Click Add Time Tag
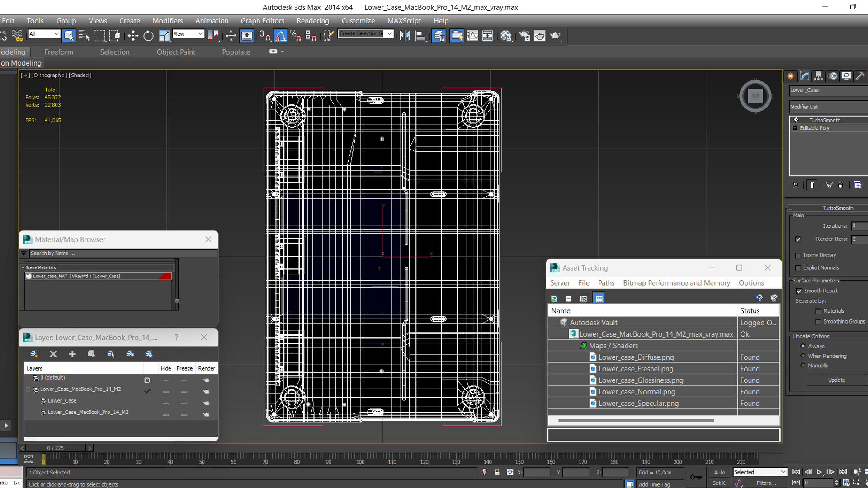Screen dimensions: 868x488 click(654, 484)
